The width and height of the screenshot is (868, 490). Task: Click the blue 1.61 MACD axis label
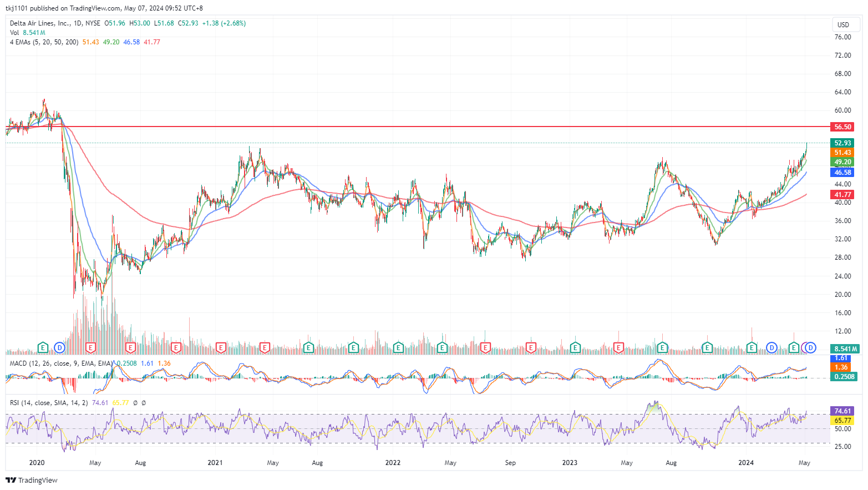click(841, 358)
